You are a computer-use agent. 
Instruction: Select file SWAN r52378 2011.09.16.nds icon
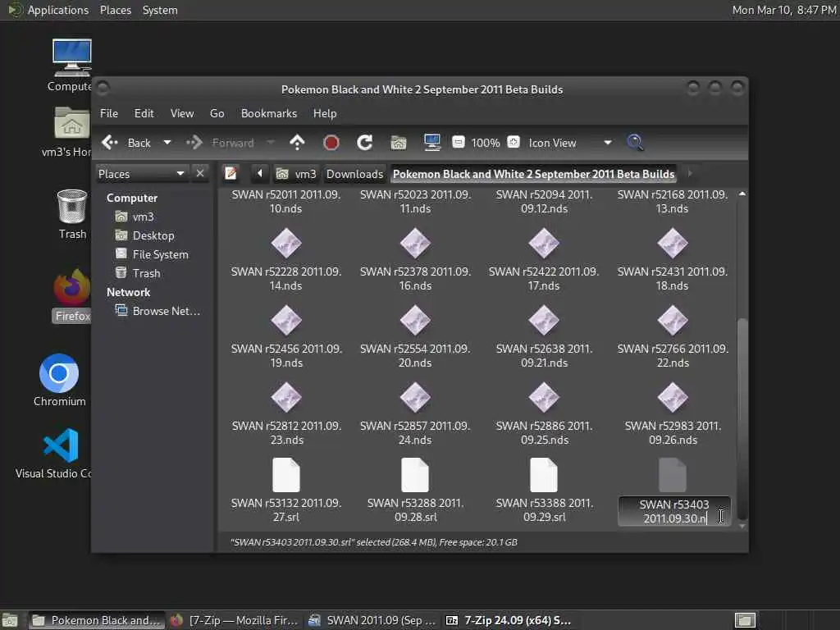click(x=415, y=243)
